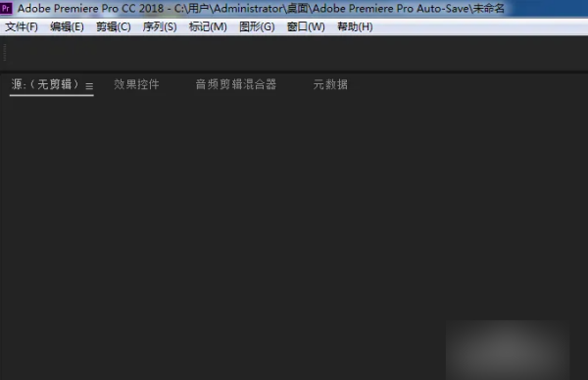Click the empty workspace bar above panels

(x=296, y=53)
